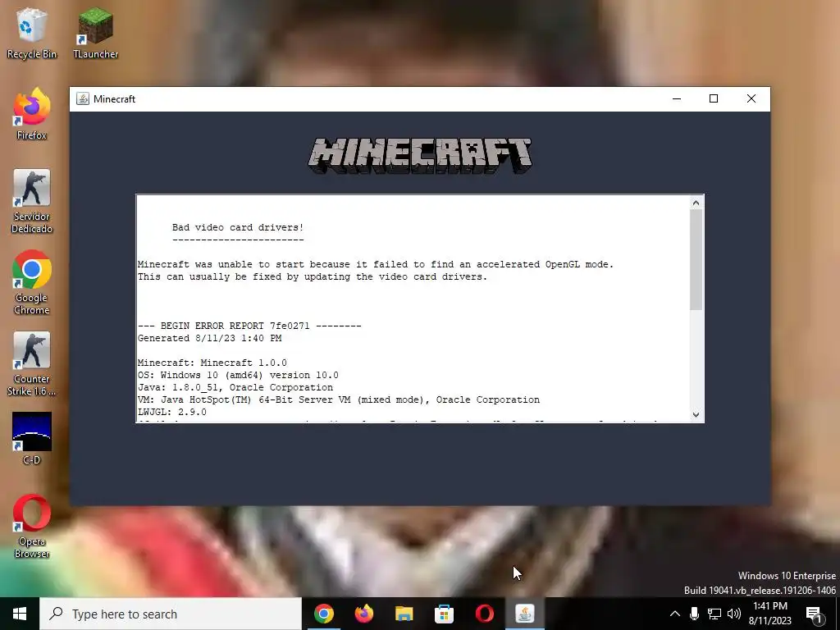
Task: Open the volume tray icon
Action: point(734,614)
